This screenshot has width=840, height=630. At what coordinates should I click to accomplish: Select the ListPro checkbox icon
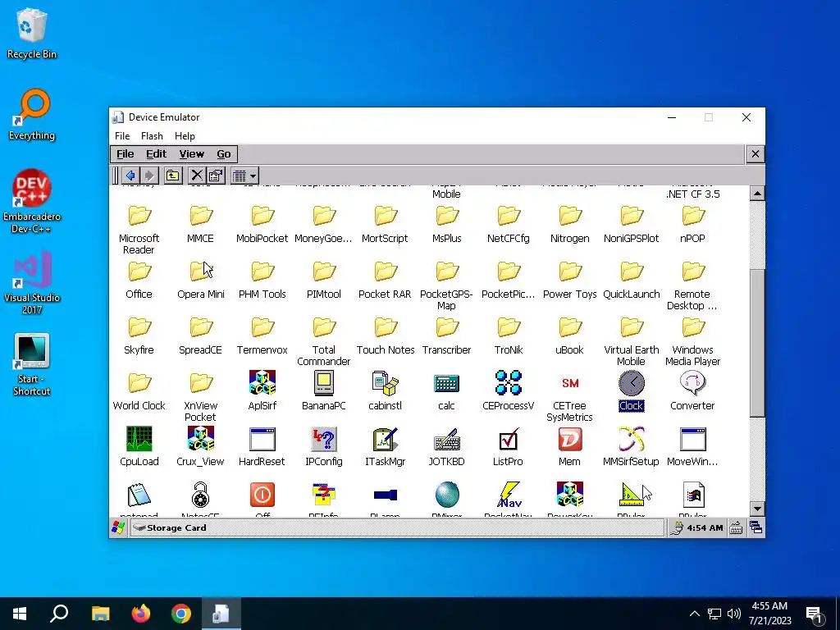[508, 439]
